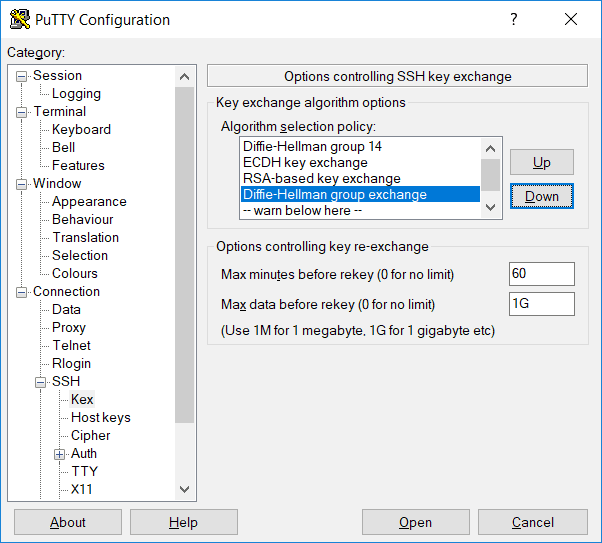602x543 pixels.
Task: Go to the Proxy connection settings
Action: point(69,327)
